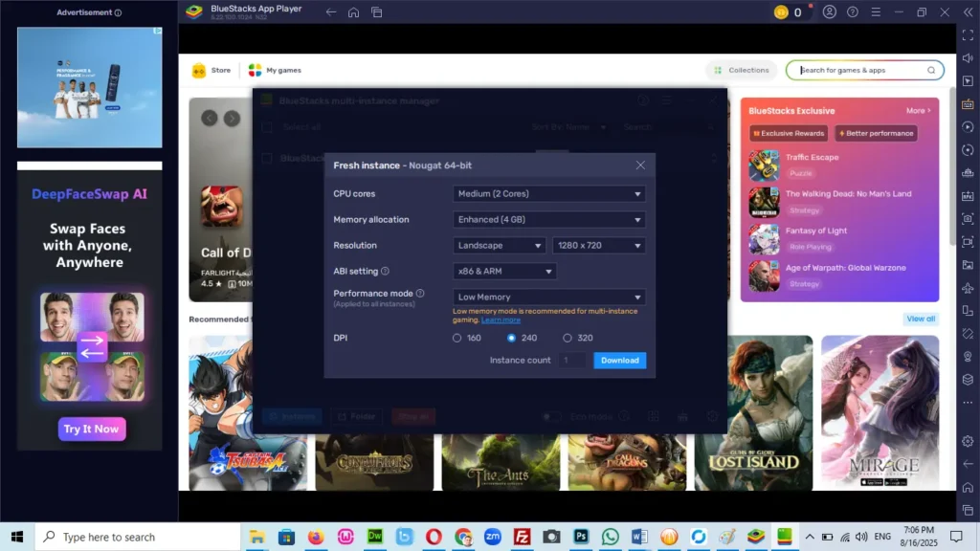
Task: Click the Performance mode help icon
Action: [420, 294]
